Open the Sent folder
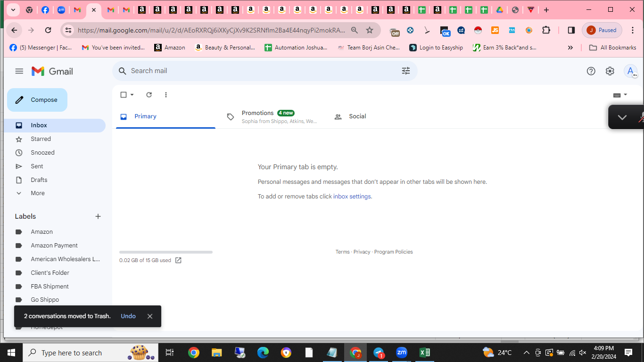The height and width of the screenshot is (362, 644). (x=55, y=166)
